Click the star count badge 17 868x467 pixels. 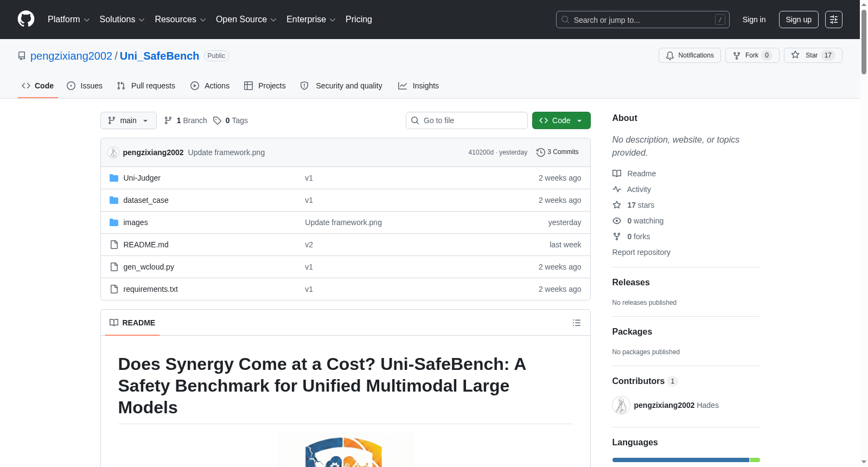coord(828,55)
